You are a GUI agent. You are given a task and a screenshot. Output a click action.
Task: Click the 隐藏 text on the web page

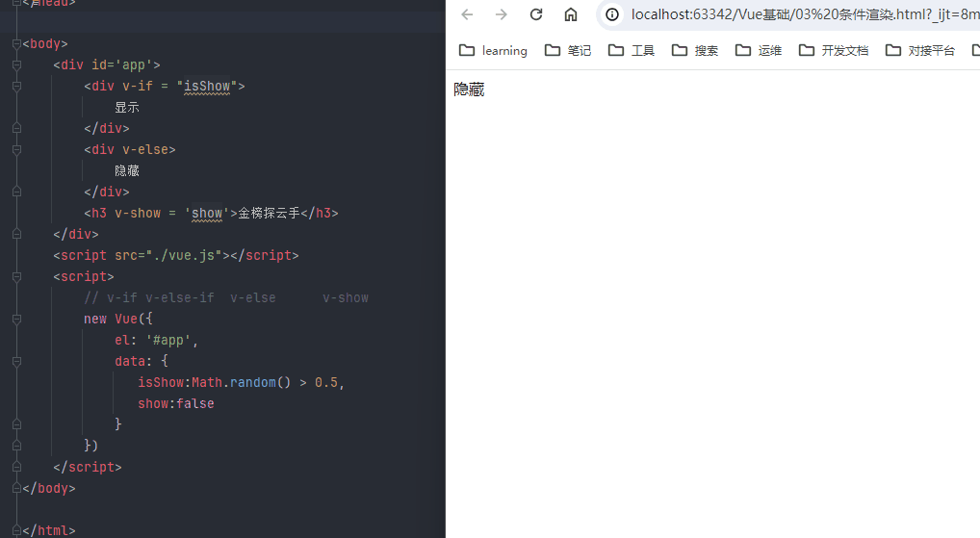click(x=469, y=90)
